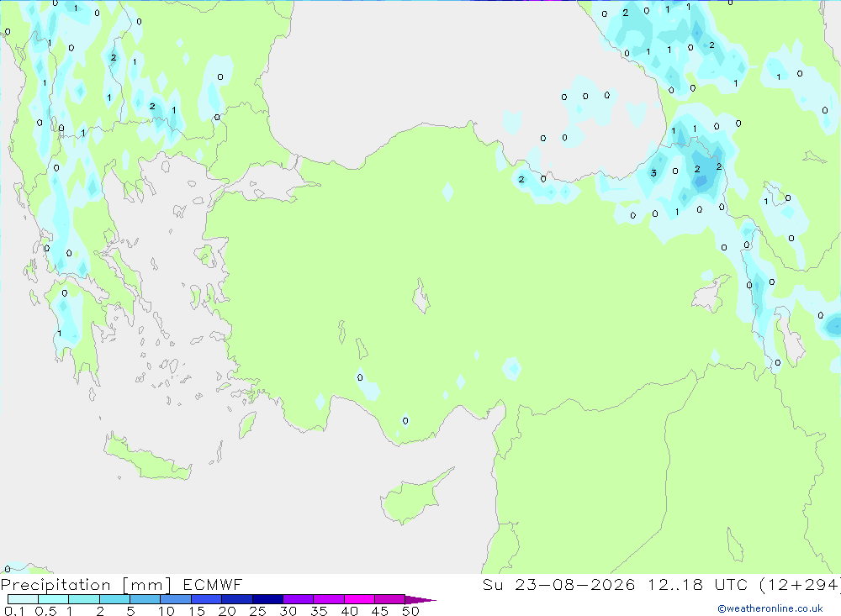Click the '0.1' legend scale label
The image size is (841, 616).
(x=14, y=611)
